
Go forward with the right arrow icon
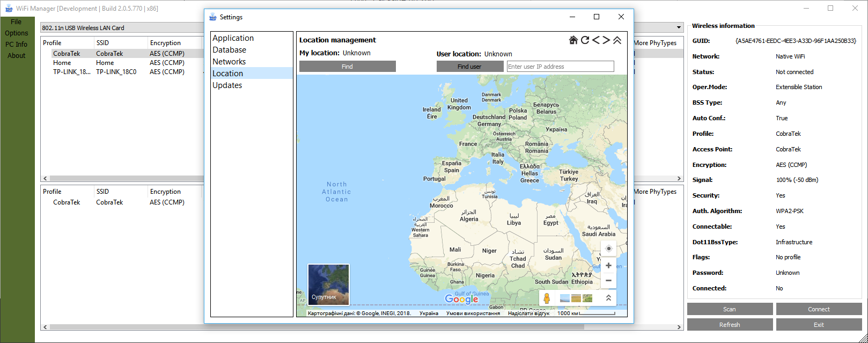tap(606, 40)
